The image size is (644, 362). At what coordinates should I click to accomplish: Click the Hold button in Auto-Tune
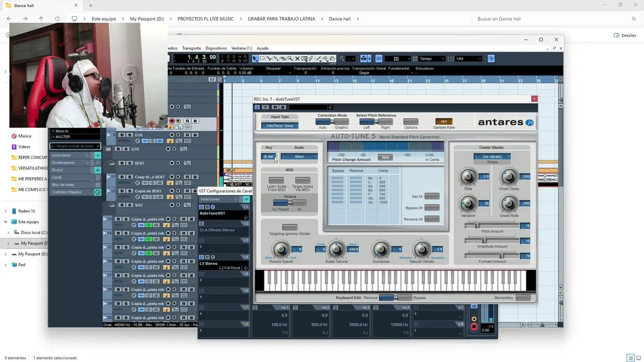(x=385, y=157)
